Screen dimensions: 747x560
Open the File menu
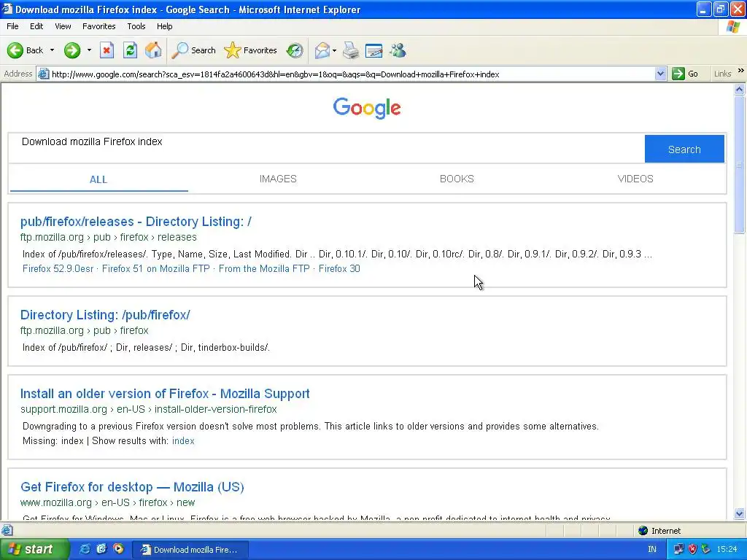12,26
